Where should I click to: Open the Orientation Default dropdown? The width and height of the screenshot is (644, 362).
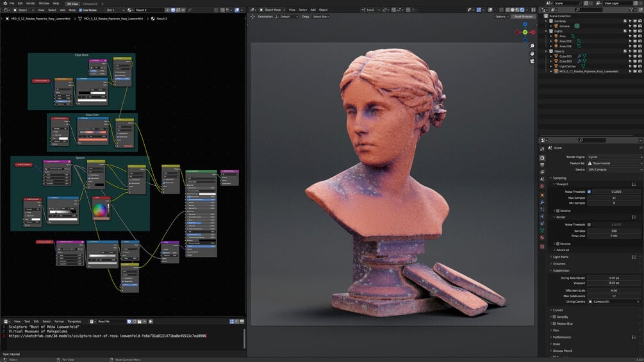pyautogui.click(x=286, y=17)
